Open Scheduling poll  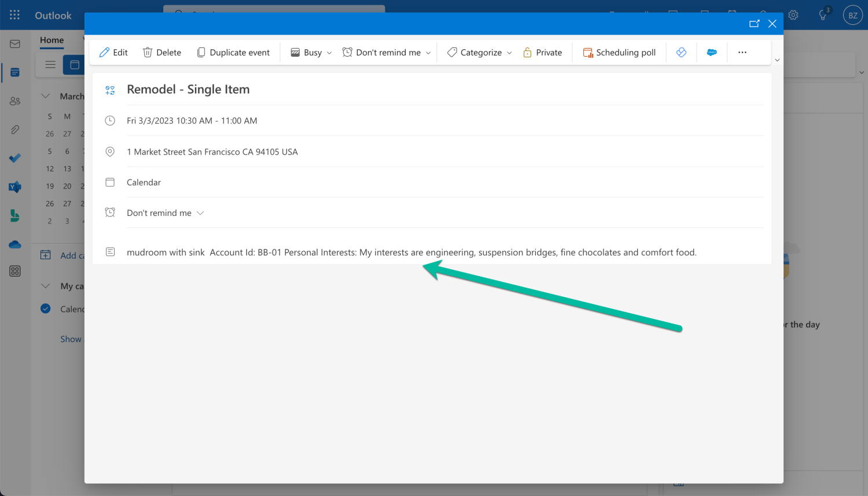pos(619,53)
